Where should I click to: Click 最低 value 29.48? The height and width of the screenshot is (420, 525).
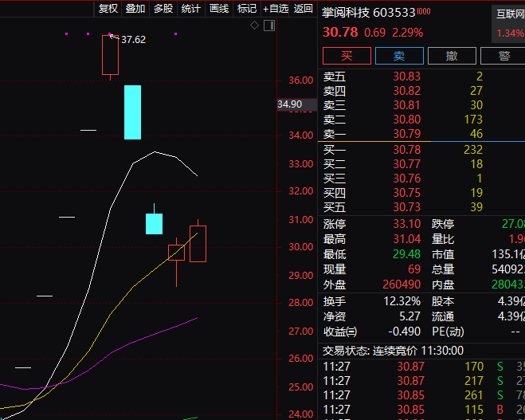[406, 254]
